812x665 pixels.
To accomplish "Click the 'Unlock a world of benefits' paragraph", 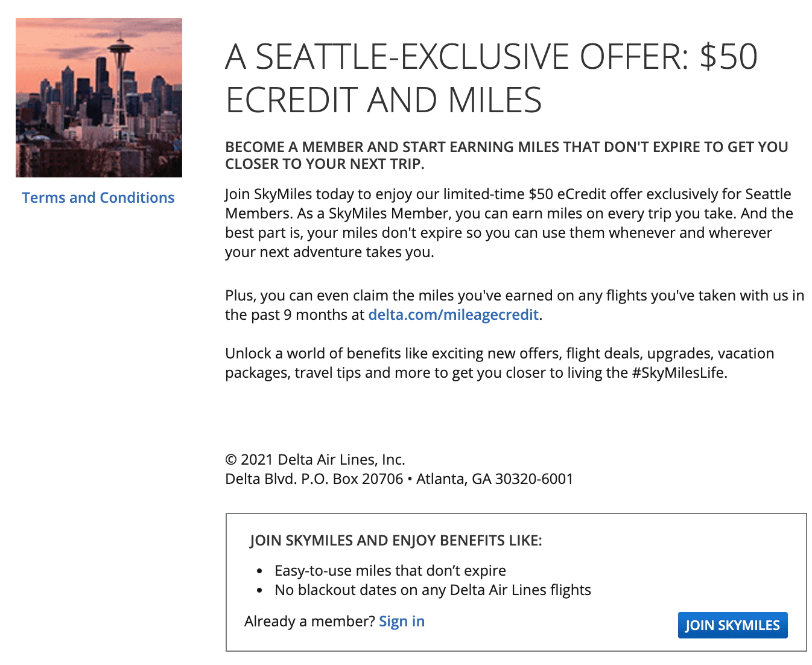I will point(500,363).
